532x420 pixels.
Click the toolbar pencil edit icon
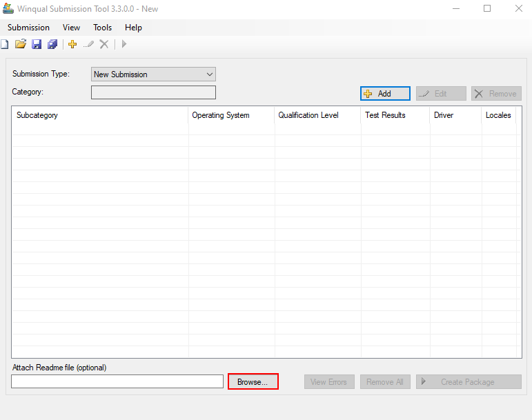[x=88, y=44]
